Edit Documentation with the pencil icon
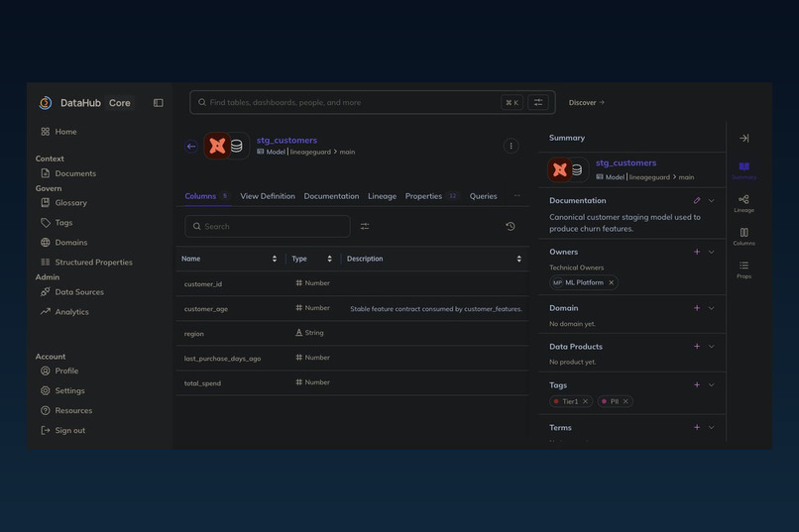The width and height of the screenshot is (799, 532). coord(697,200)
